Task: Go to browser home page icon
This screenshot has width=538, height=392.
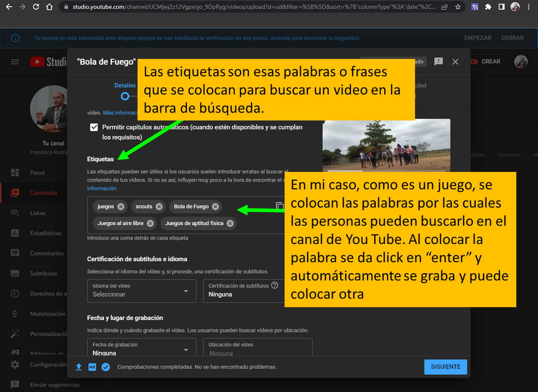Action: [49, 7]
